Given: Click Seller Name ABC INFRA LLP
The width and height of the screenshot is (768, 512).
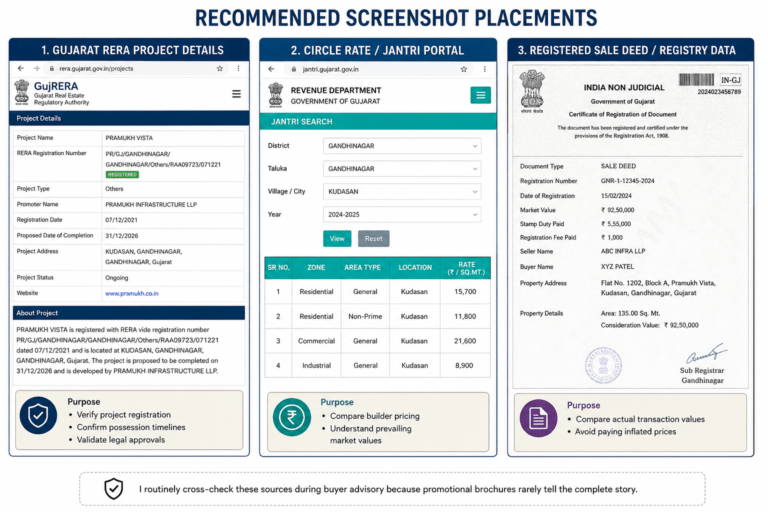Looking at the screenshot, I should pyautogui.click(x=623, y=251).
